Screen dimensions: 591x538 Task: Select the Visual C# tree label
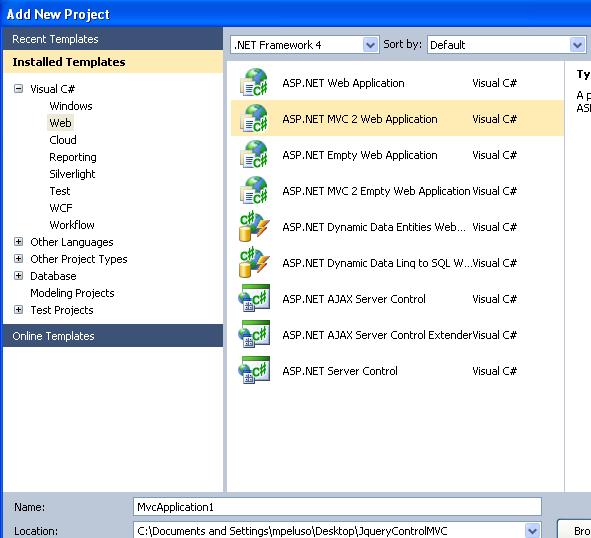53,89
